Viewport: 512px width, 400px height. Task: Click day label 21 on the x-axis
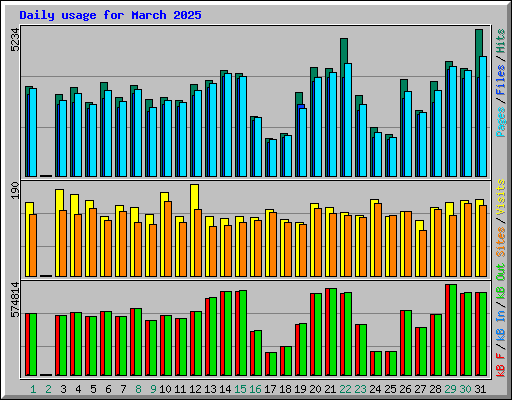330,389
